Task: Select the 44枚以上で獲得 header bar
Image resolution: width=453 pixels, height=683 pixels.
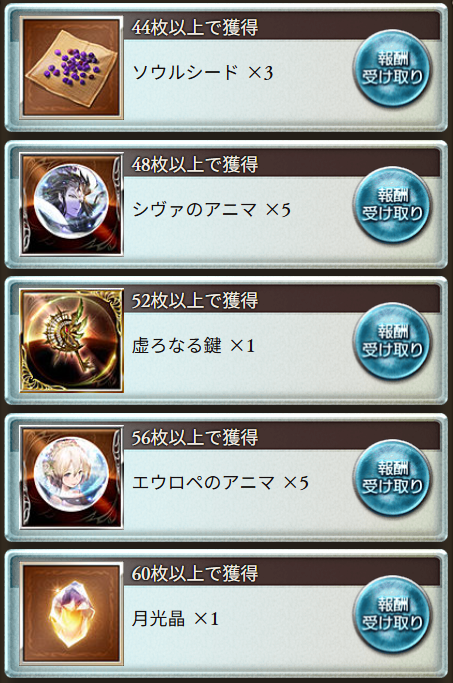Action: click(281, 27)
